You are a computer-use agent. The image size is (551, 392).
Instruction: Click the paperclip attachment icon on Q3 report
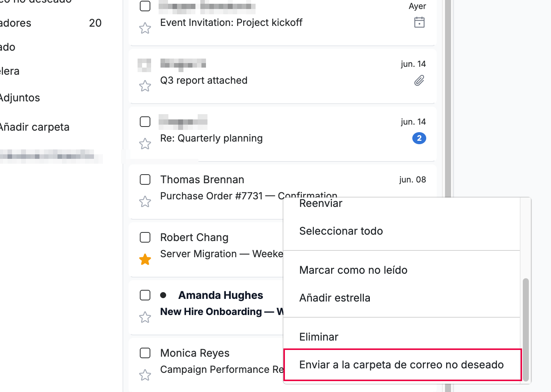tap(419, 80)
